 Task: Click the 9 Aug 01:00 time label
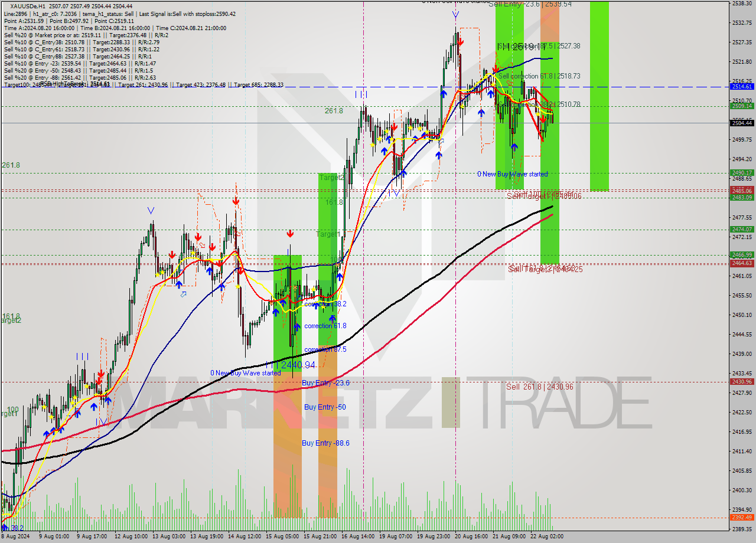[x=53, y=537]
